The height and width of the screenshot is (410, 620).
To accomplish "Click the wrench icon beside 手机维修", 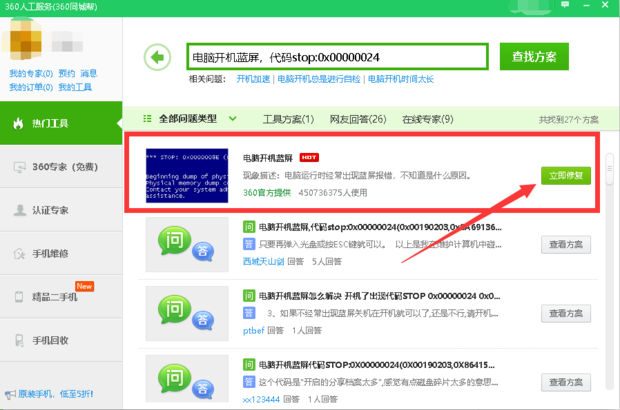I will pos(19,253).
